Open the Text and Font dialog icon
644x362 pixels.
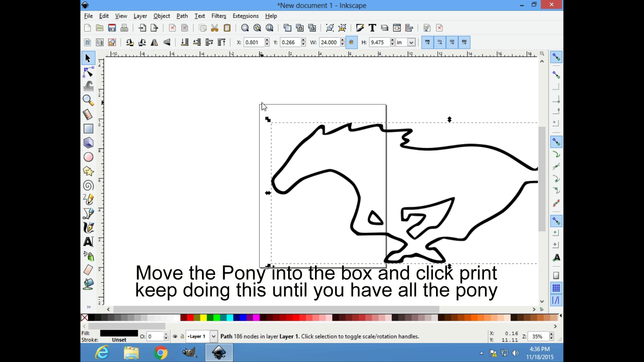point(372,28)
